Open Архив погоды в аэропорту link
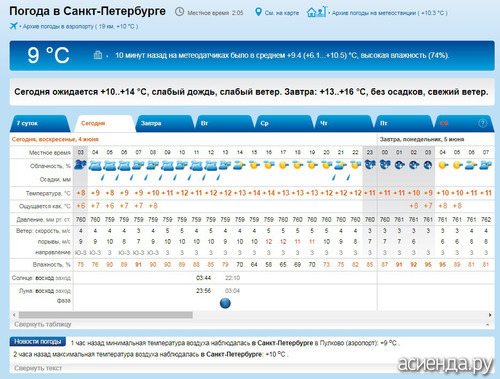The height and width of the screenshot is (379, 500). coord(80,26)
